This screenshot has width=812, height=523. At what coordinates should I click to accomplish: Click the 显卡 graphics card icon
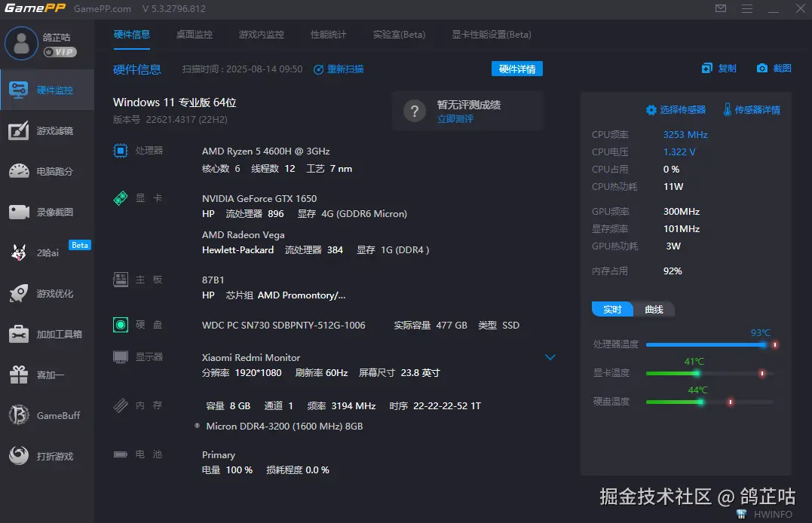120,197
